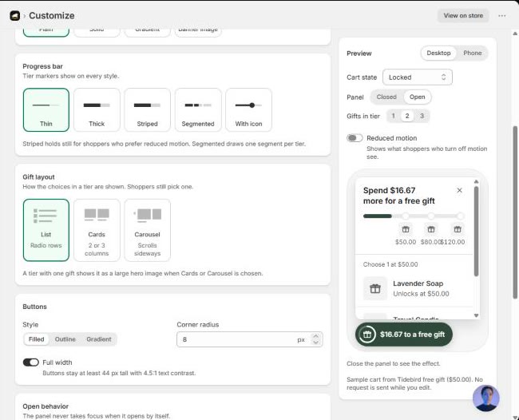This screenshot has width=519, height=420.
Task: Select the Lavender Soap gift row text
Action: (x=421, y=288)
